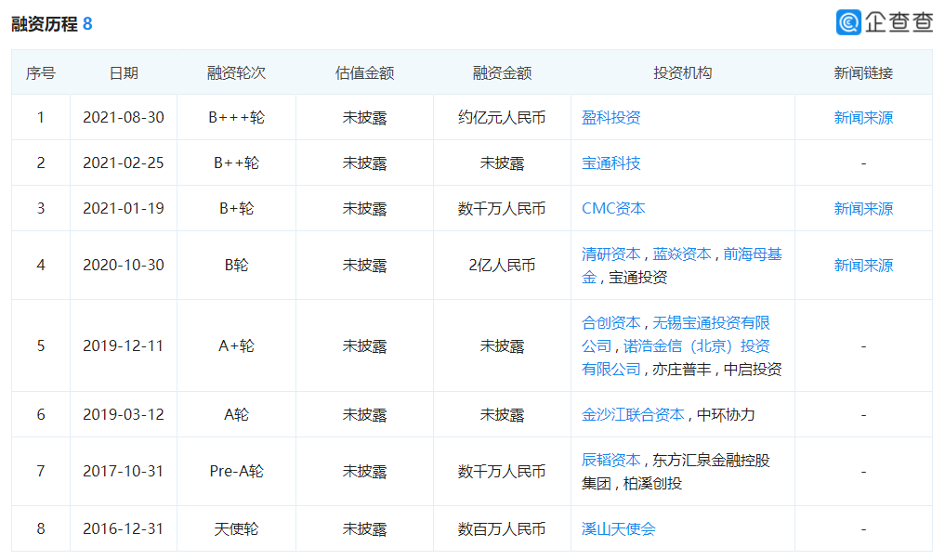
Task: Click the 天使轮 round cell
Action: 236,528
